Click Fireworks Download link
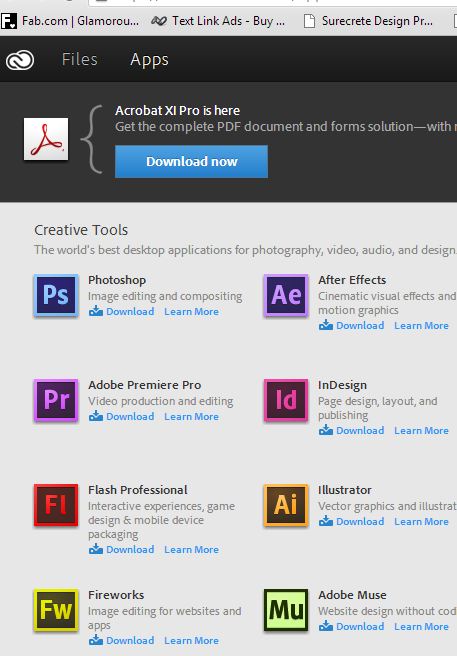The image size is (457, 656). [130, 641]
